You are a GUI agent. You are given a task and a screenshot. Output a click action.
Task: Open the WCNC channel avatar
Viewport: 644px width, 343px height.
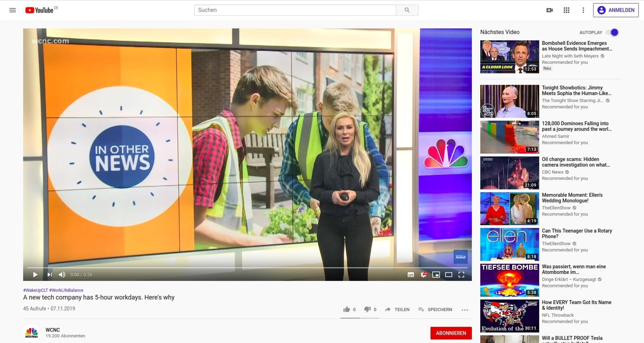pyautogui.click(x=32, y=333)
